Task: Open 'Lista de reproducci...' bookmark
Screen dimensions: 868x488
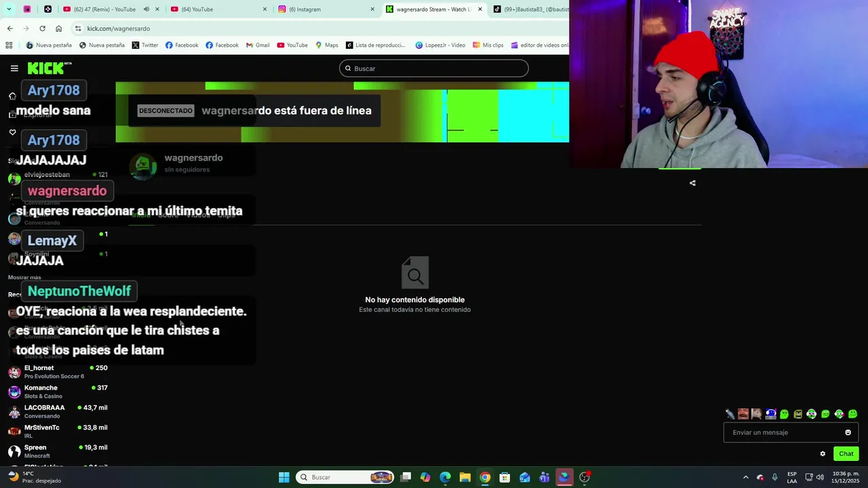Action: [375, 45]
